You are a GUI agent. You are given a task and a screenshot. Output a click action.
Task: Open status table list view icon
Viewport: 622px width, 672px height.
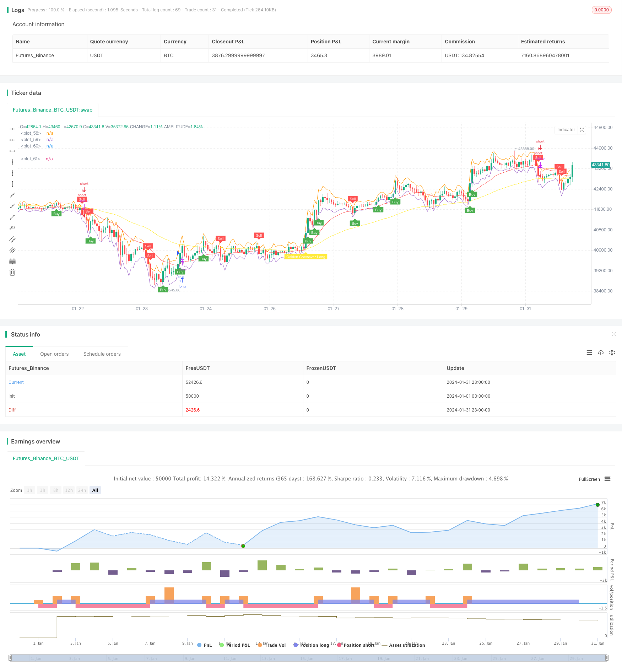pyautogui.click(x=589, y=353)
